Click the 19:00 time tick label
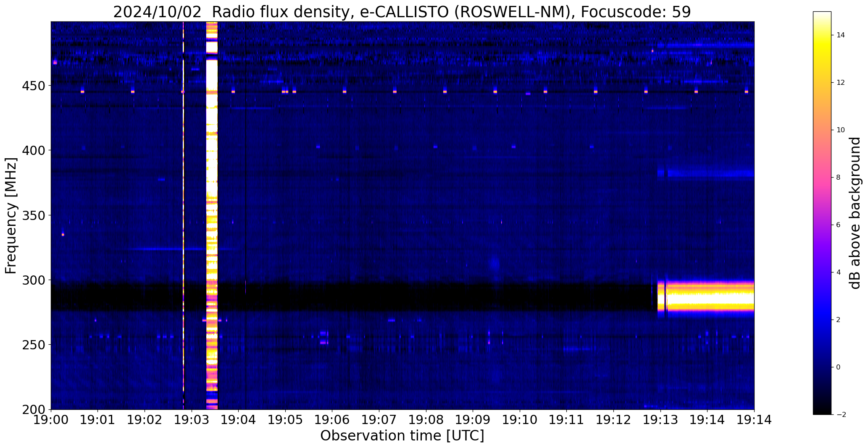868x448 pixels. (51, 420)
